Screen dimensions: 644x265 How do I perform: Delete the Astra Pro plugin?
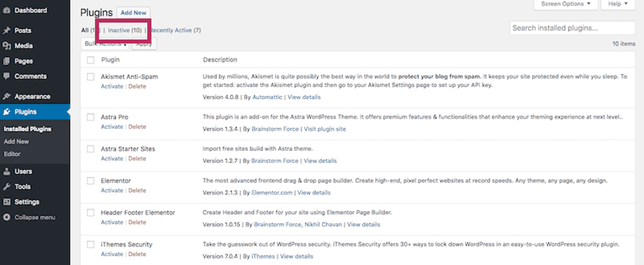tap(137, 127)
